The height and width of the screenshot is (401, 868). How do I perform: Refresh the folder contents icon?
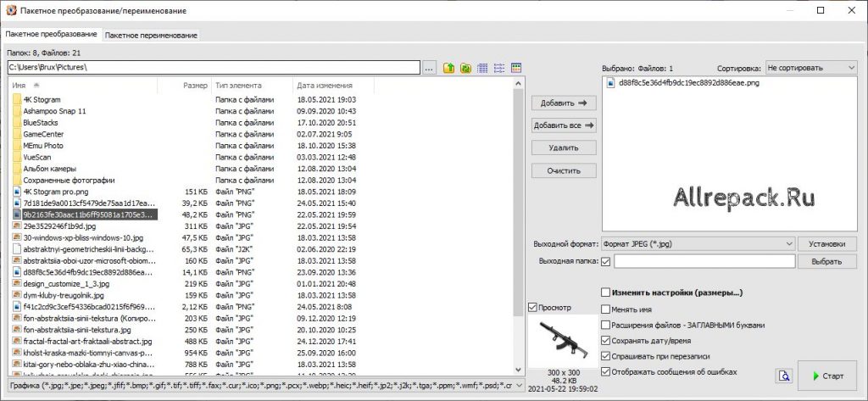466,68
